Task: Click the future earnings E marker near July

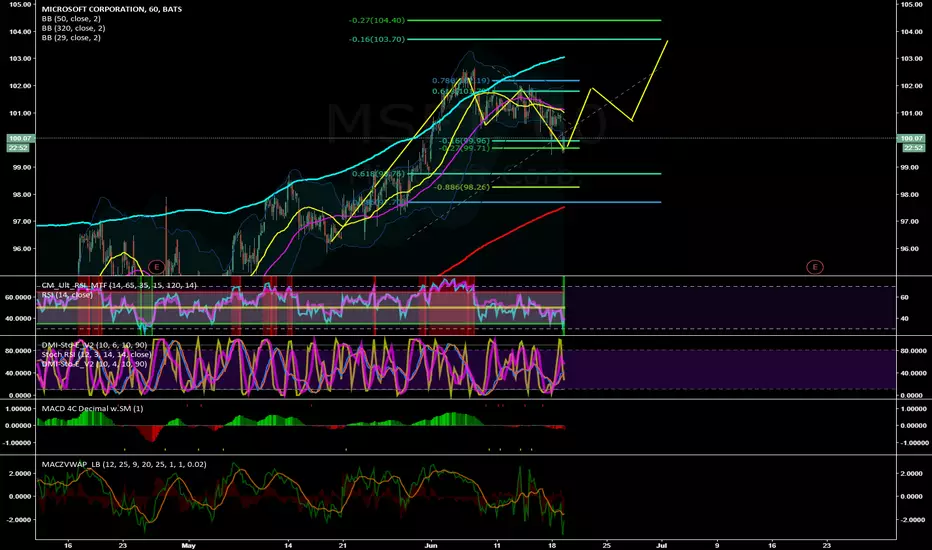Action: click(x=814, y=267)
